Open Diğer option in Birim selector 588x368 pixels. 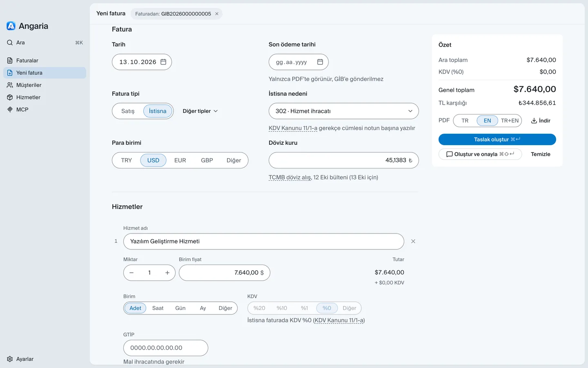point(225,308)
